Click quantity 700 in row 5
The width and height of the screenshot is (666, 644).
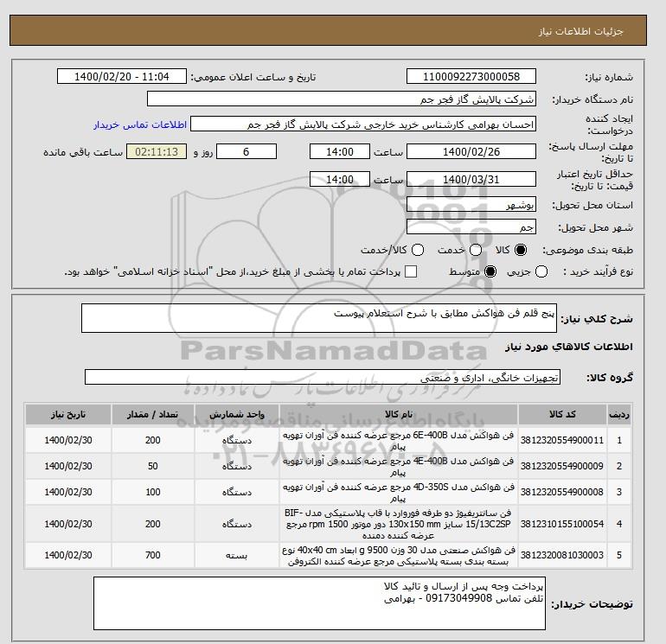153,555
